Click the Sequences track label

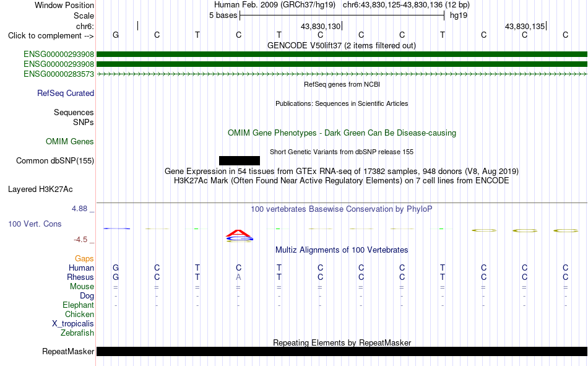[74, 112]
